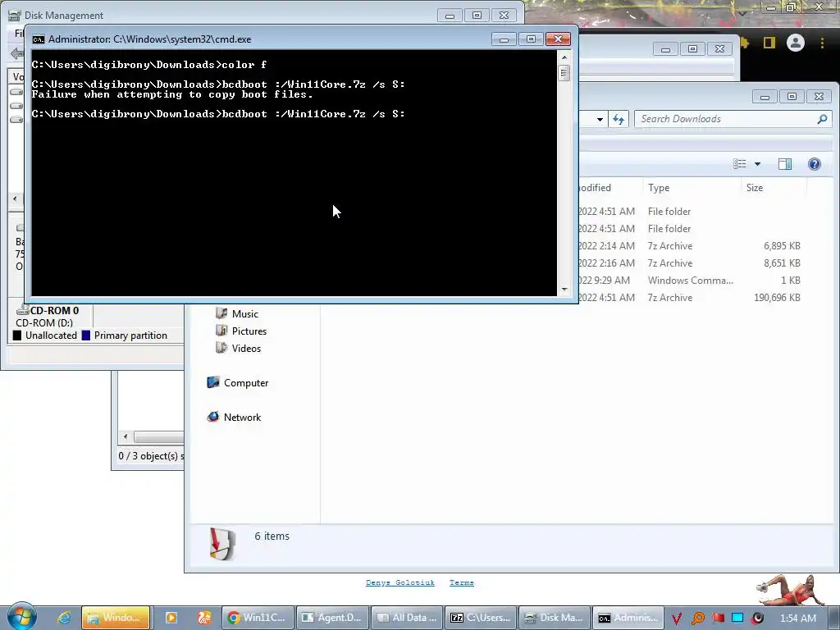Screen dimensions: 840x630
Task: Click black Unallocated legend swatch
Action: point(17,336)
